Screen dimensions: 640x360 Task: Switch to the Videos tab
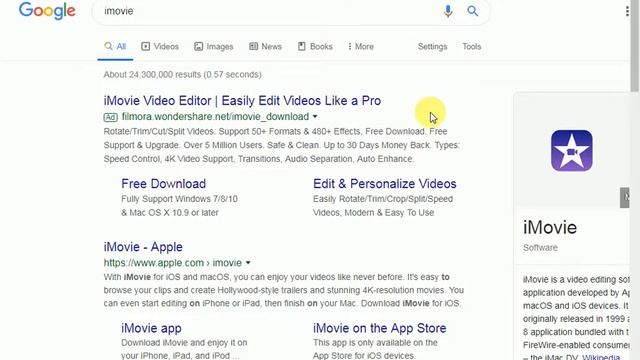(160, 47)
